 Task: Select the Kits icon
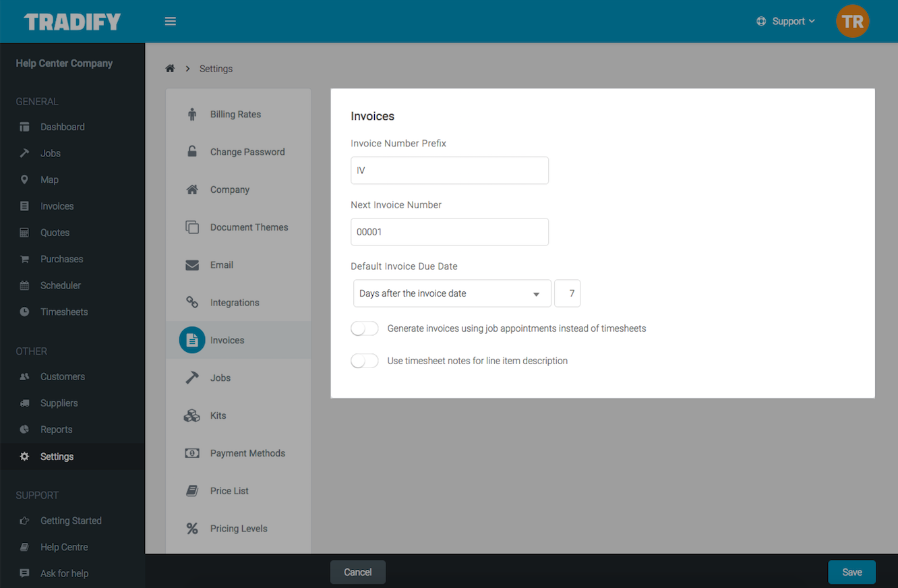click(x=192, y=415)
